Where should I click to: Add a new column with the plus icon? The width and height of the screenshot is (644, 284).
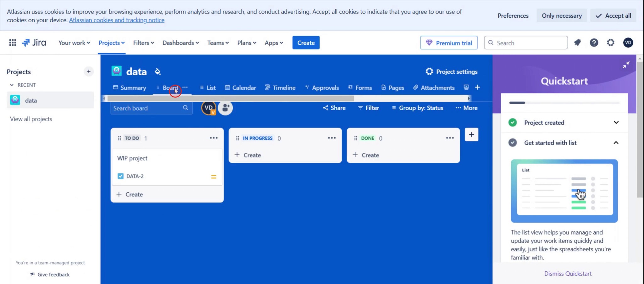tap(471, 134)
